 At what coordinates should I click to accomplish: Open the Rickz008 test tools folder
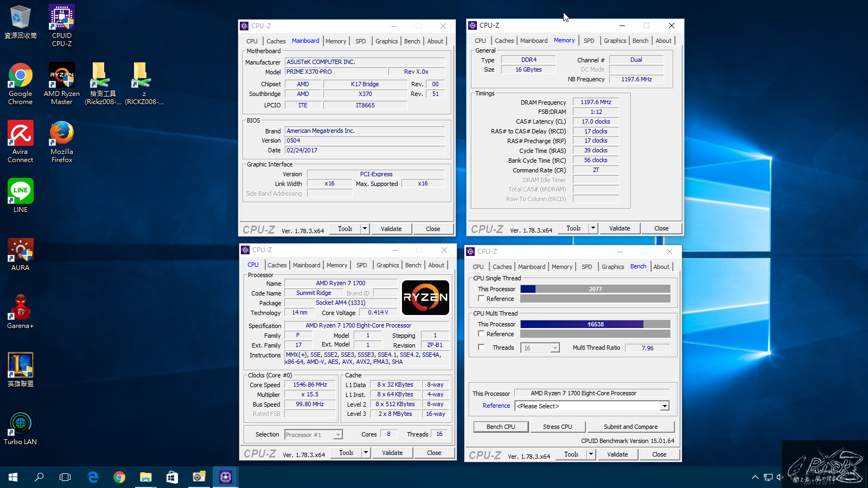pos(103,84)
